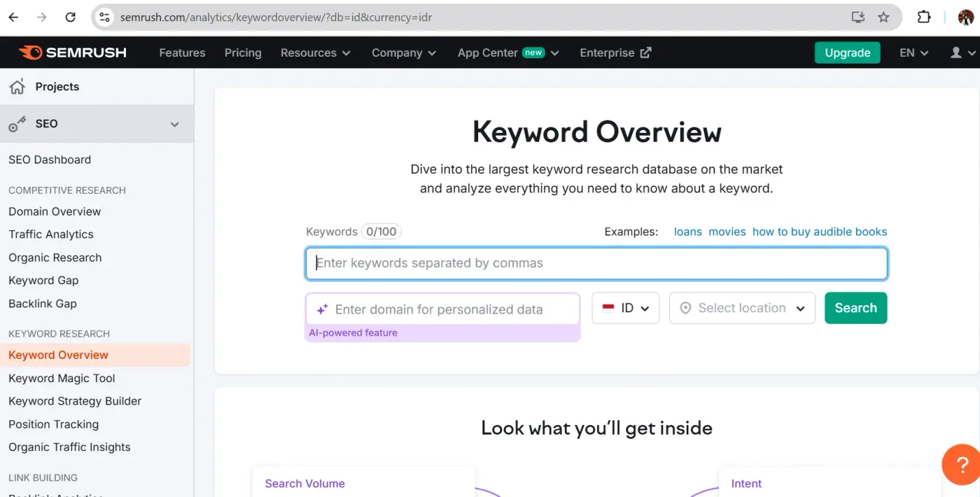Click the Semrush logo

[73, 52]
